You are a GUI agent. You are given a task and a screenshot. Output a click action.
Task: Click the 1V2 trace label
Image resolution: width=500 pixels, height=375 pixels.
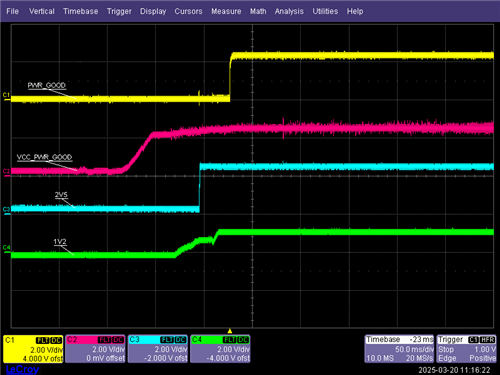point(60,242)
